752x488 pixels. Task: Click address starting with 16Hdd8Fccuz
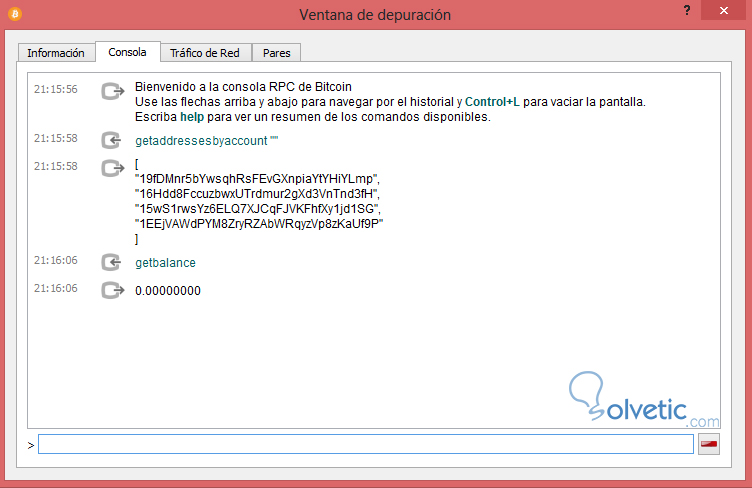(257, 194)
